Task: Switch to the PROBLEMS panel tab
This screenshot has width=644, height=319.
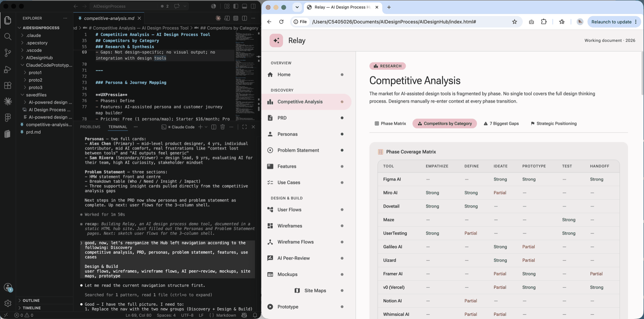Action: (x=90, y=127)
